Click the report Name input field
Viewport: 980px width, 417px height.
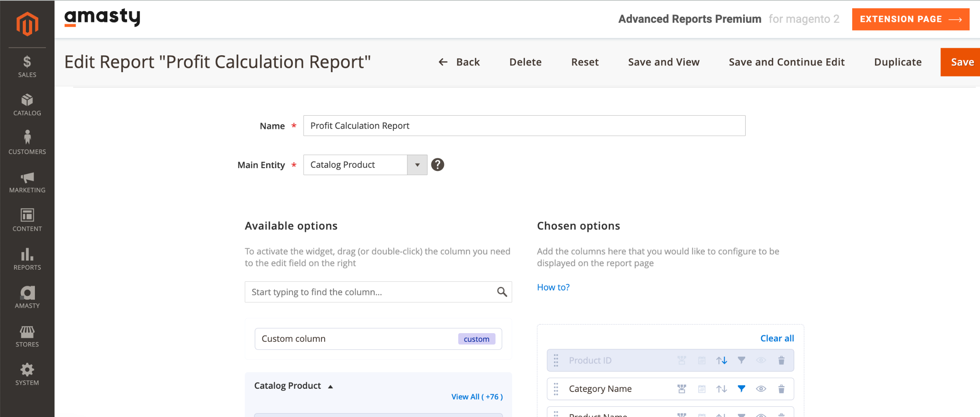[524, 125]
